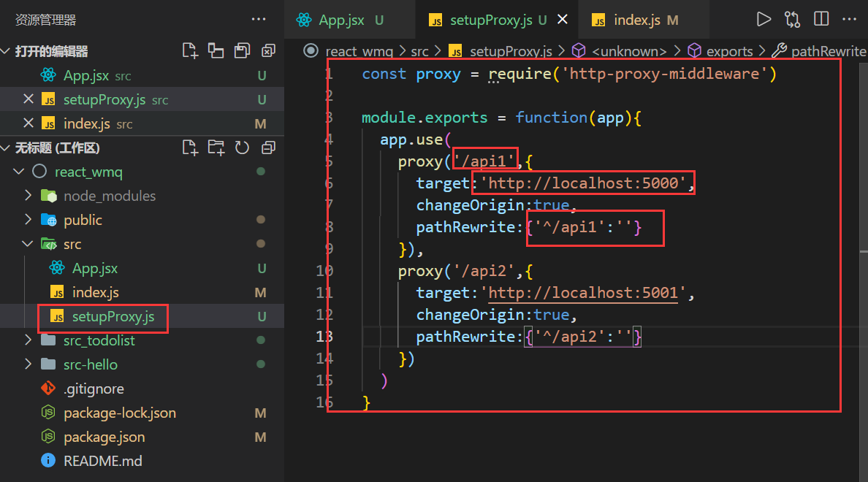Open changes compare icon in editor toolbar
868x482 pixels.
click(792, 20)
